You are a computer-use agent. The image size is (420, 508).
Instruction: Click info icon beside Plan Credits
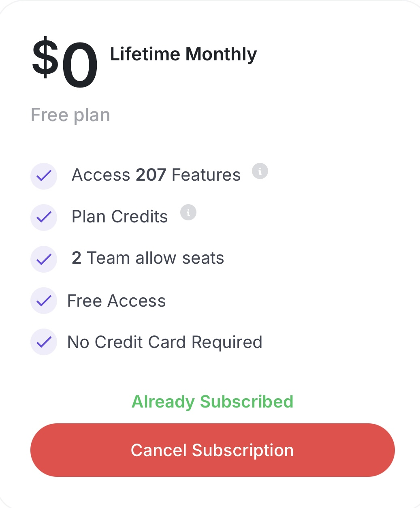point(188,213)
